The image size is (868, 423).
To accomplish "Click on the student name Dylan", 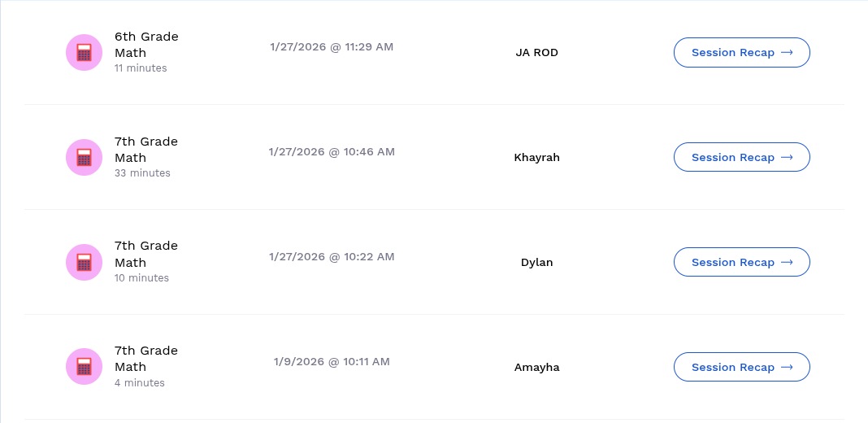I will pos(536,263).
